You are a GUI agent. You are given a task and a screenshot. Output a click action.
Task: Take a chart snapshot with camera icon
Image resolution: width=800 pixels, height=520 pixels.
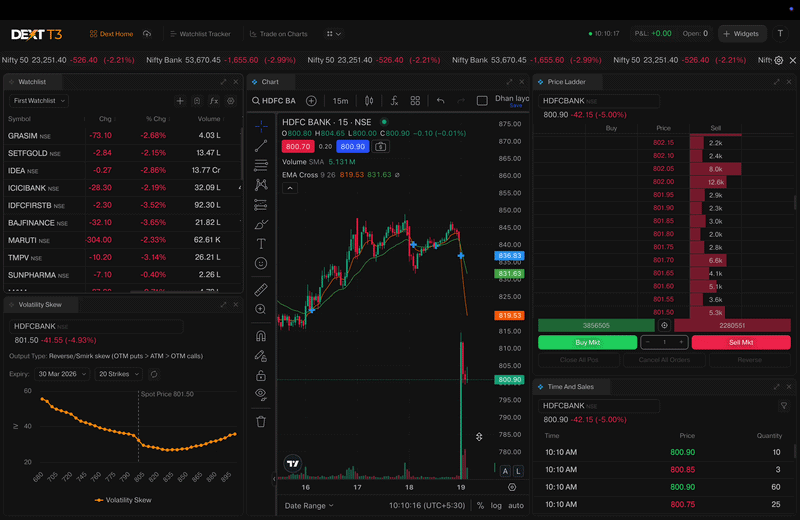[381, 146]
